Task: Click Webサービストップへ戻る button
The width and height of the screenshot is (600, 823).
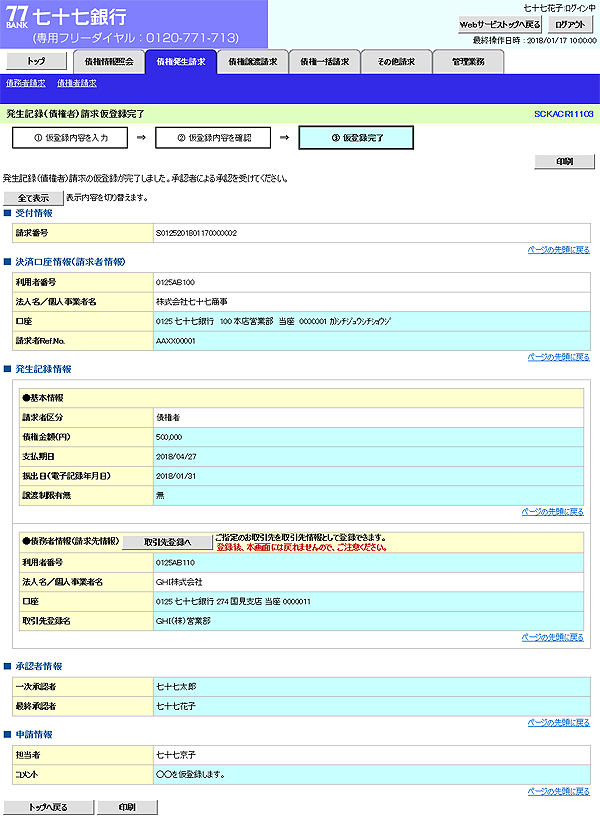Action: 500,25
